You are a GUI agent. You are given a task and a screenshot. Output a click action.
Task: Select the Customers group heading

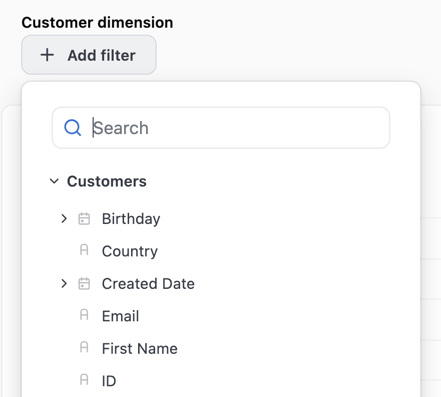click(107, 181)
